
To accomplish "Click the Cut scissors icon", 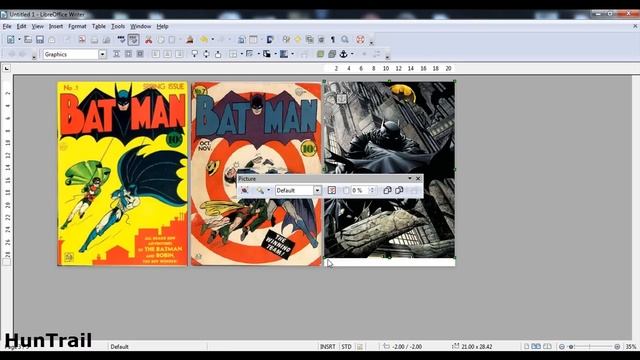I will [x=149, y=40].
